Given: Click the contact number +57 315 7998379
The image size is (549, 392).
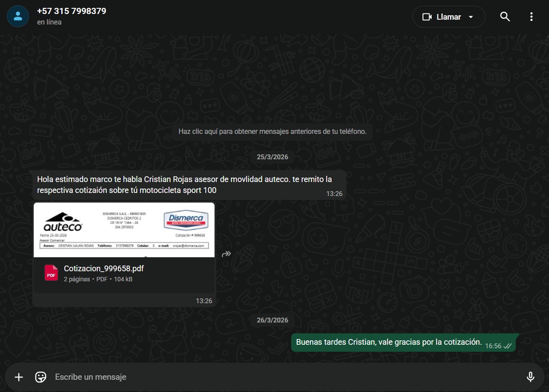Looking at the screenshot, I should [x=71, y=11].
